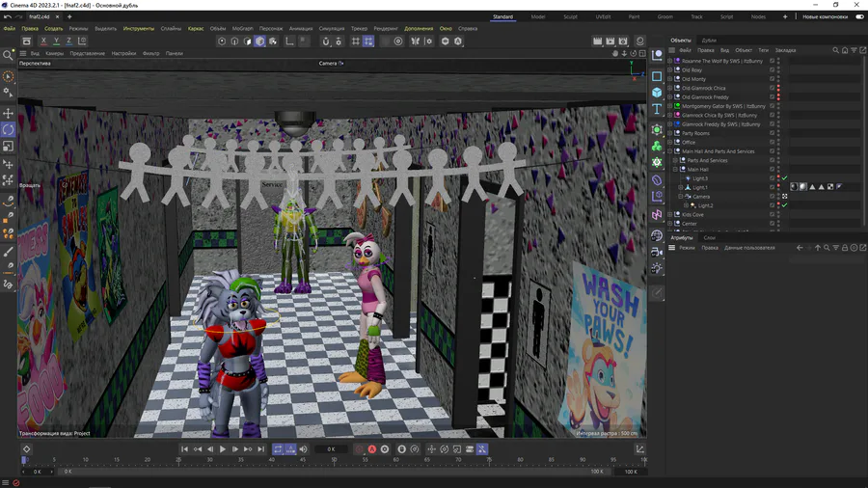Toggle the Y axis lock
This screenshot has height=488, width=868.
(56, 41)
